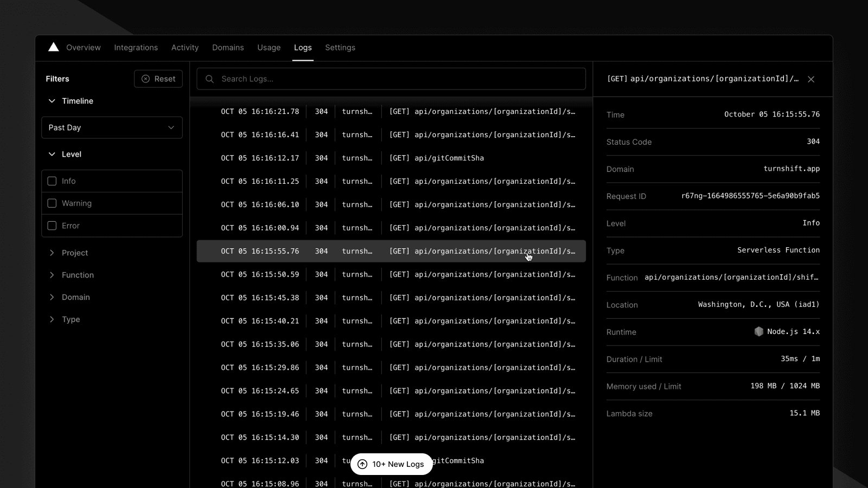Click the magnifier icon in the search bar
This screenshot has height=488, width=868.
[x=209, y=79]
